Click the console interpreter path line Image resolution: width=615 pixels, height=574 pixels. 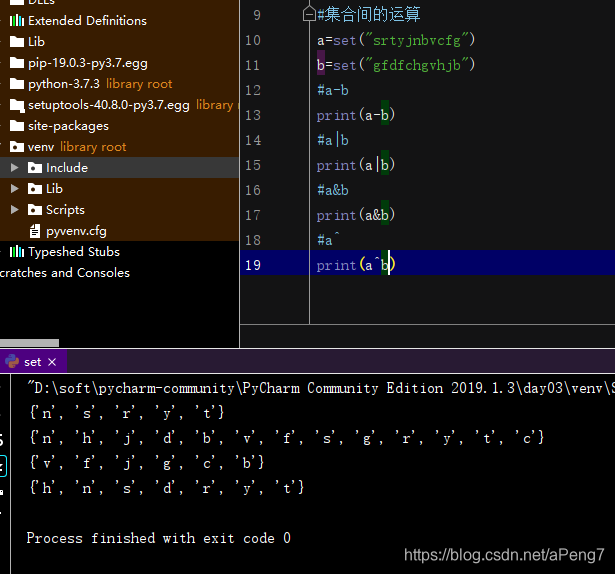coord(320,388)
